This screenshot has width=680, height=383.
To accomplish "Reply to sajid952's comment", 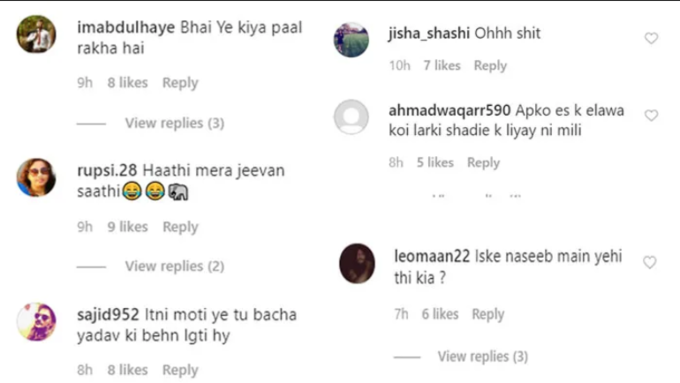I will coord(180,370).
